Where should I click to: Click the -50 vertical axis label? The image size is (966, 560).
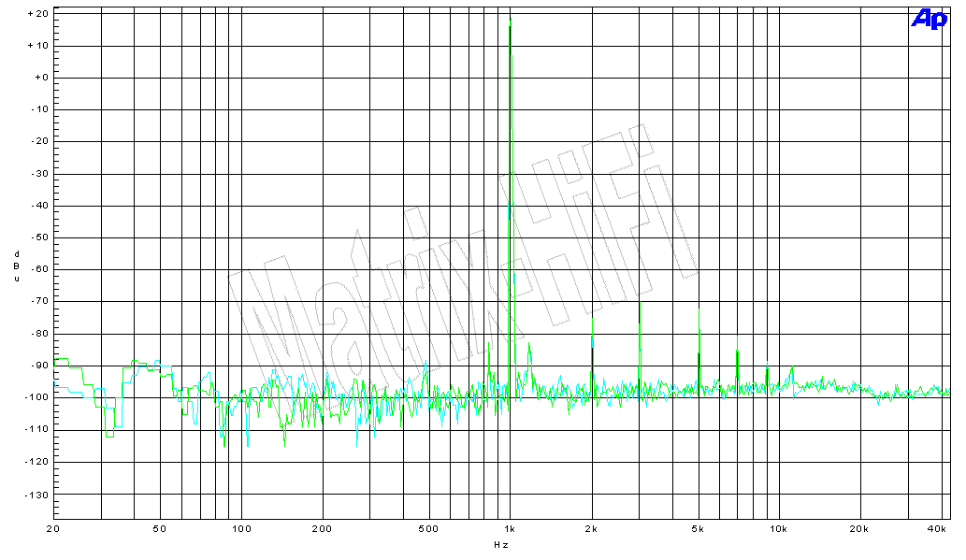coord(37,237)
